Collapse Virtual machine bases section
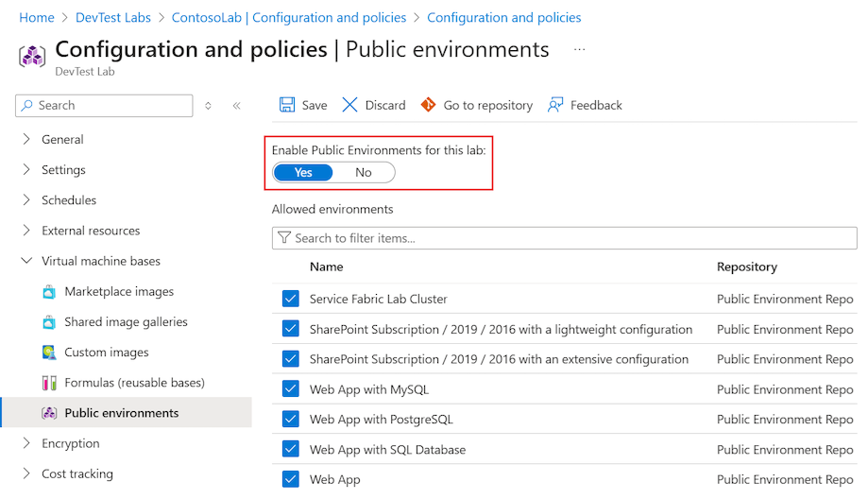Image resolution: width=868 pixels, height=499 pixels. click(x=26, y=261)
